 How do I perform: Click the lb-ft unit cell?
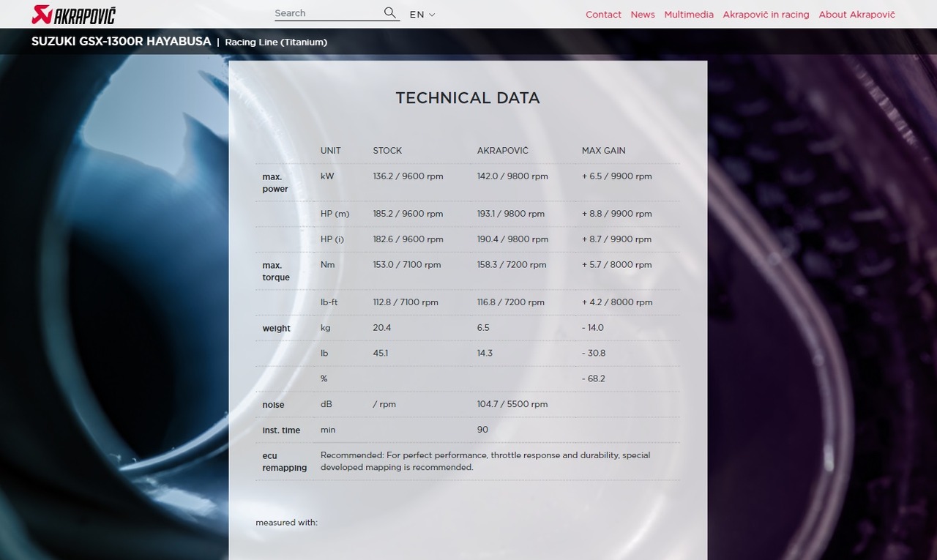pyautogui.click(x=329, y=302)
